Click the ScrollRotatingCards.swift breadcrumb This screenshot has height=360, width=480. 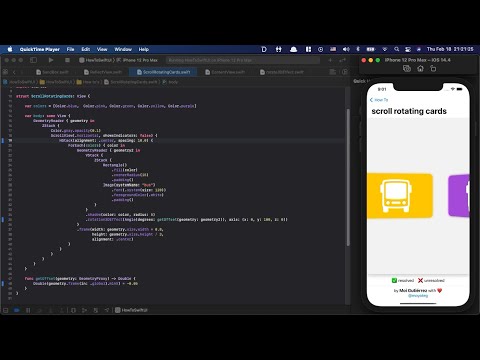coord(130,82)
